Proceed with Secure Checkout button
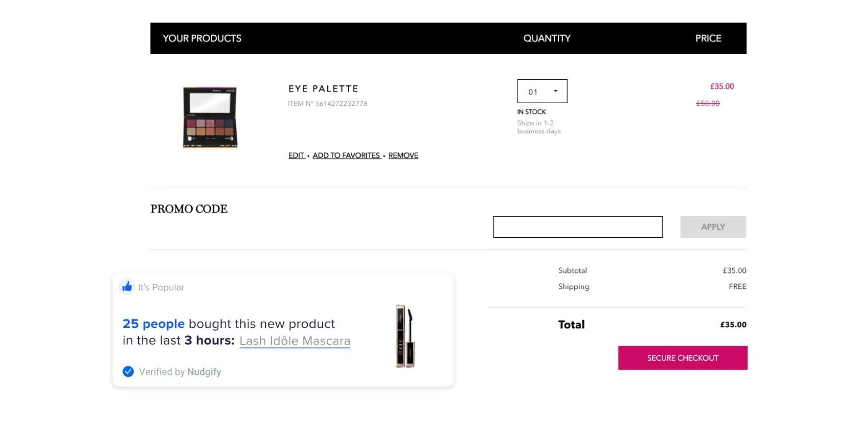 click(682, 358)
